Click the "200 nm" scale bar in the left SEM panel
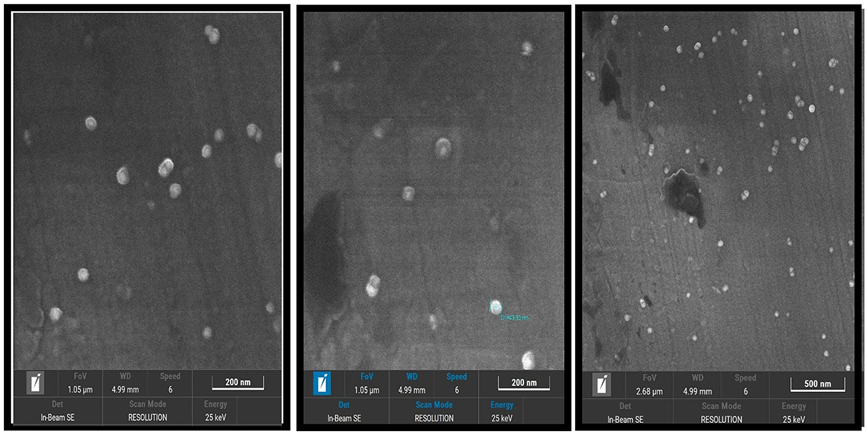Viewport: 868px width, 435px height. tap(237, 382)
